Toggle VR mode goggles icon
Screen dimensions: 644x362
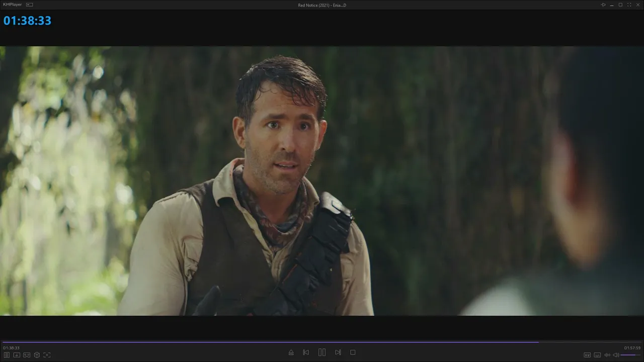pyautogui.click(x=27, y=355)
